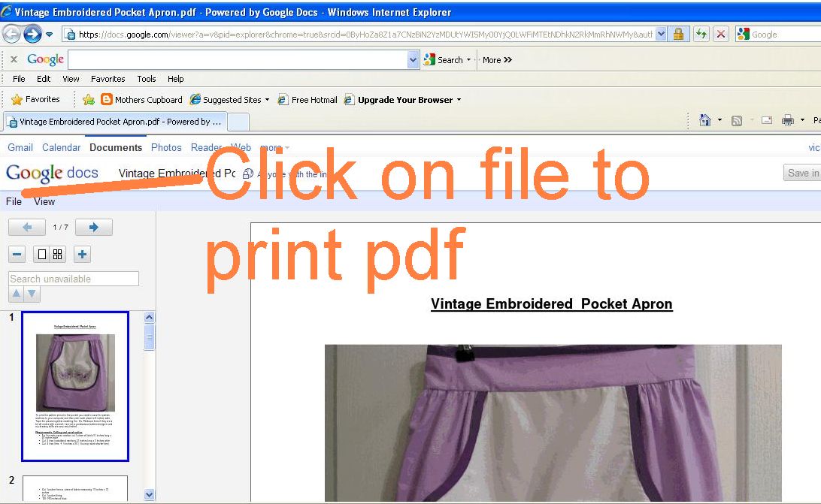Viewport: 821px width, 504px height.
Task: Open Gmail link at top
Action: click(x=20, y=147)
